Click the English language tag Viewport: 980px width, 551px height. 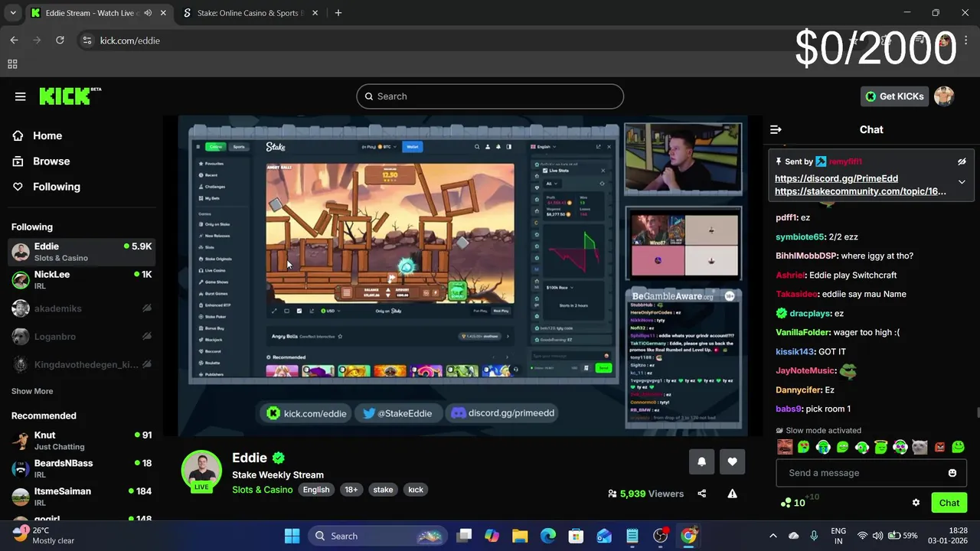[316, 490]
